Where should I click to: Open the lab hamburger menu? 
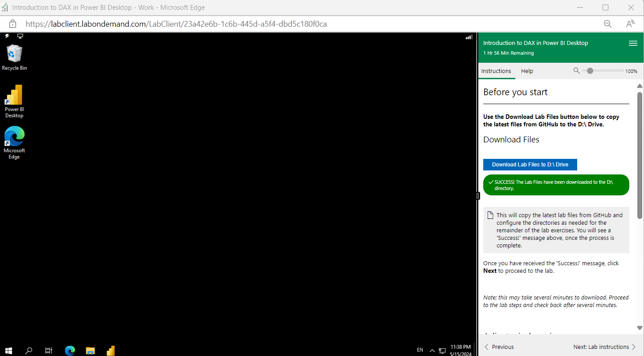pyautogui.click(x=633, y=43)
